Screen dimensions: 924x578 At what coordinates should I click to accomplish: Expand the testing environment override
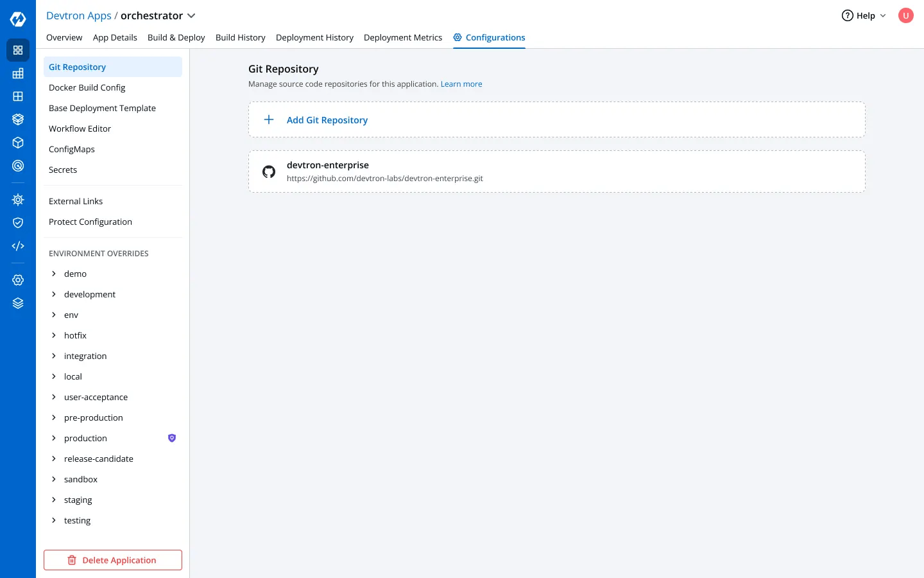[54, 520]
